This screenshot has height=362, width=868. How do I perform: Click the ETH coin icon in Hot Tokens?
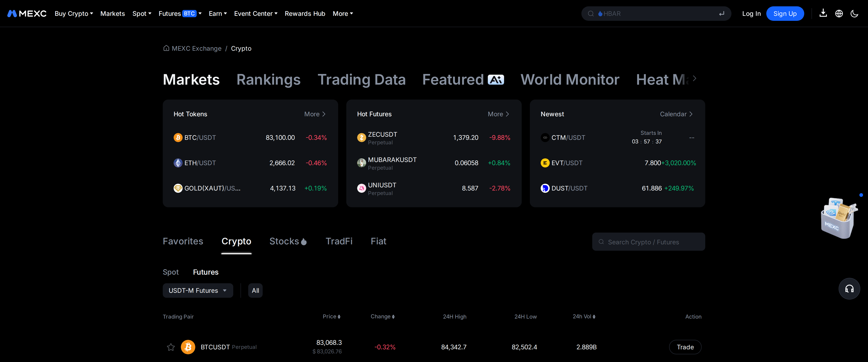pos(178,163)
